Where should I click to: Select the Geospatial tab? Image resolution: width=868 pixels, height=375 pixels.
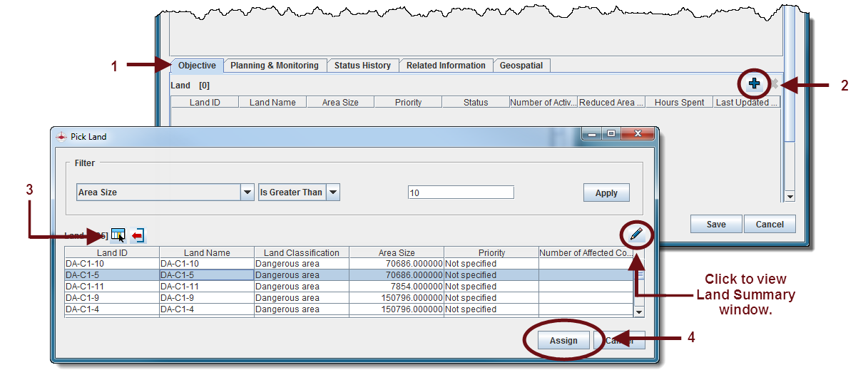521,66
